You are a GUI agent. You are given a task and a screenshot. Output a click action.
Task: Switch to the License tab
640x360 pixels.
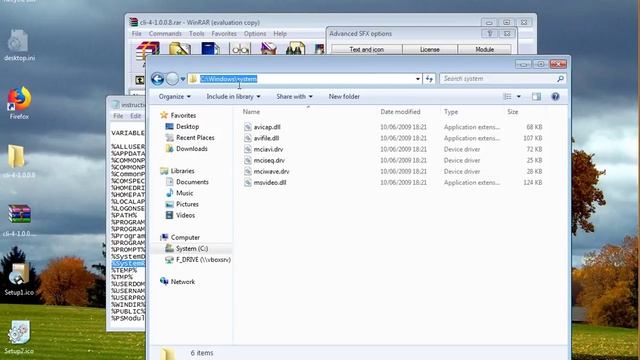point(430,49)
